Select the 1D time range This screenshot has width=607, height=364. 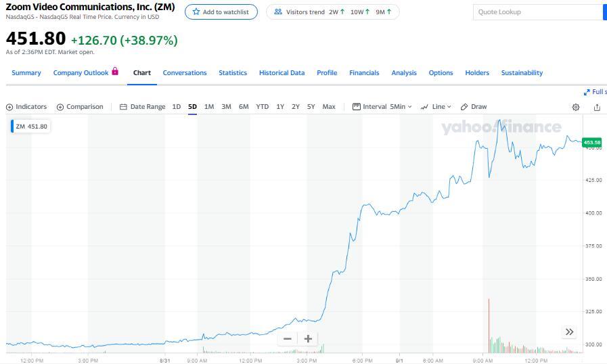point(177,107)
